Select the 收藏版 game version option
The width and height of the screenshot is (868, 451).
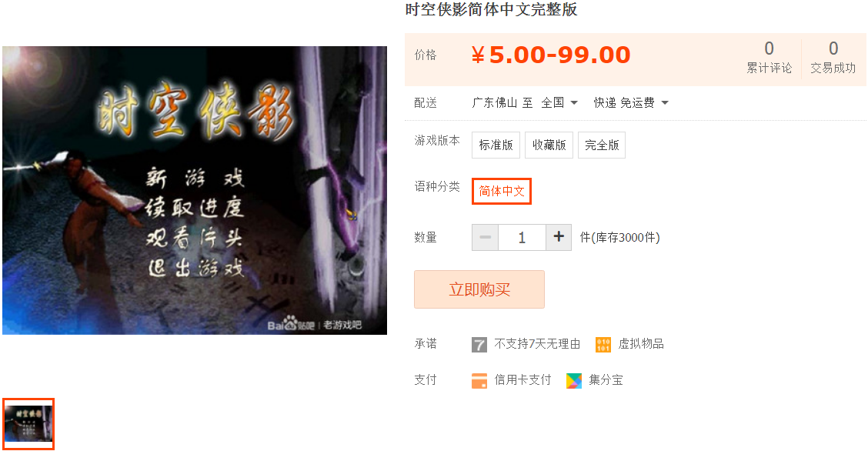(x=549, y=145)
